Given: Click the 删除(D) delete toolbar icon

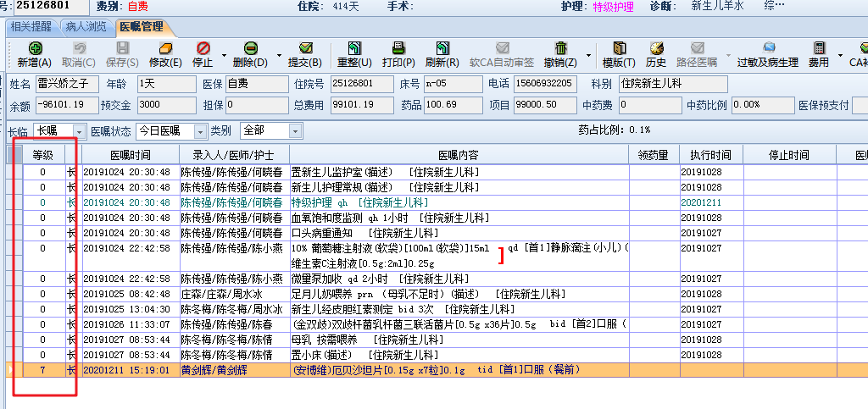Looking at the screenshot, I should tap(250, 48).
